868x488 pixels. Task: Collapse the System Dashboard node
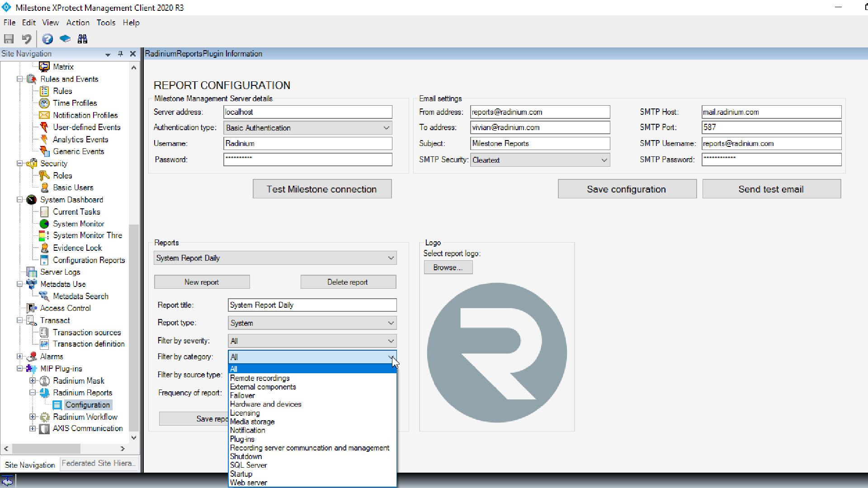[x=20, y=200]
